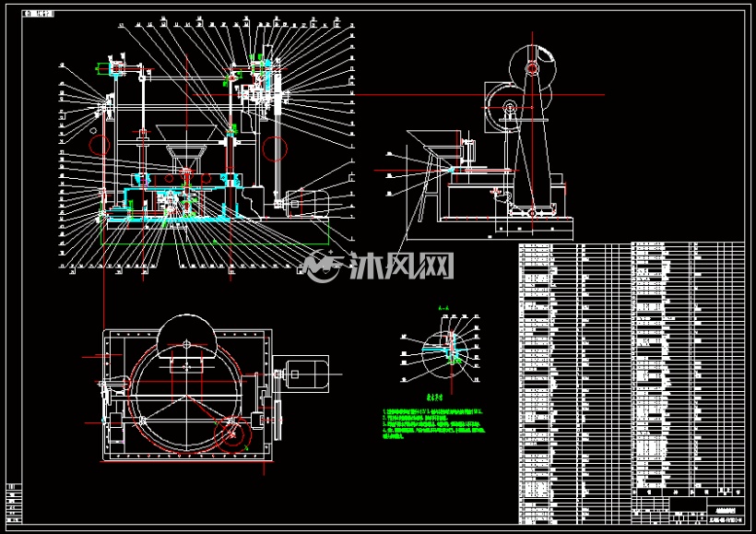Viewport: 756px width, 534px height.
Task: Click the green A-A section label
Action: (x=443, y=307)
